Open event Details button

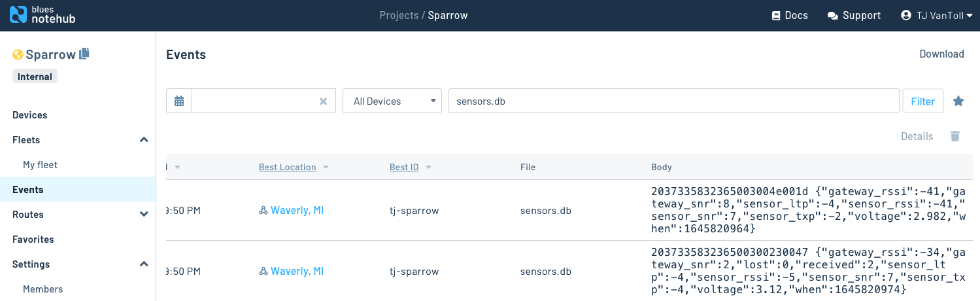pyautogui.click(x=917, y=136)
